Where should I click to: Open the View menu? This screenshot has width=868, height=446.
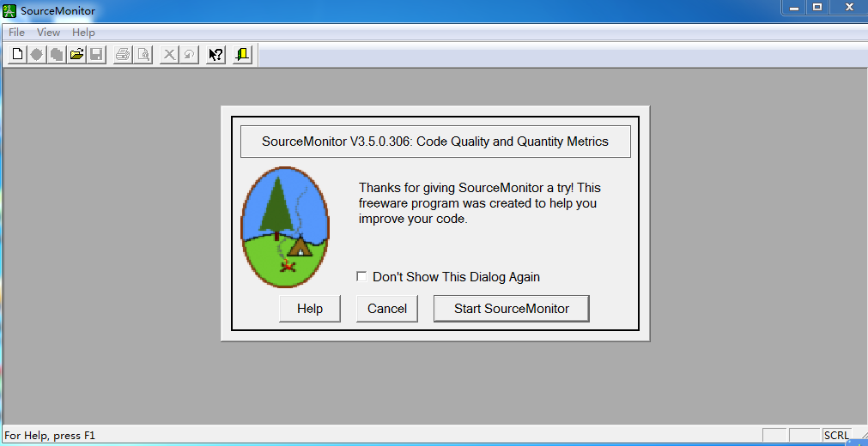pos(49,32)
